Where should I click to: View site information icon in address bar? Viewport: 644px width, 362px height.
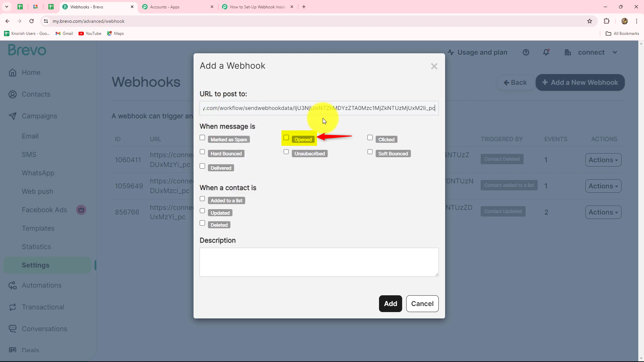pyautogui.click(x=46, y=21)
